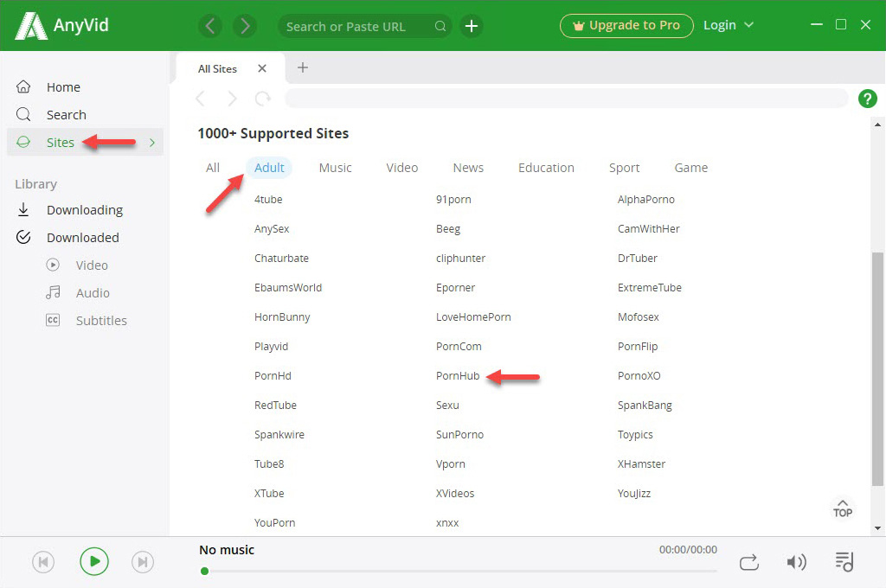Toggle repeat/loop mode
The image size is (886, 588).
pos(749,563)
